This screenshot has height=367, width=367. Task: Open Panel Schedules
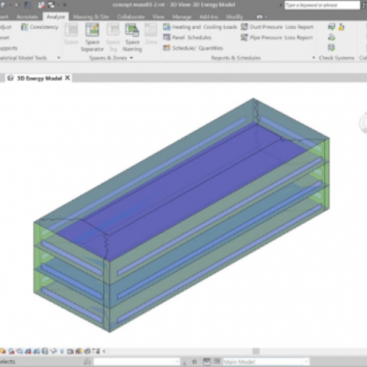pyautogui.click(x=187, y=37)
